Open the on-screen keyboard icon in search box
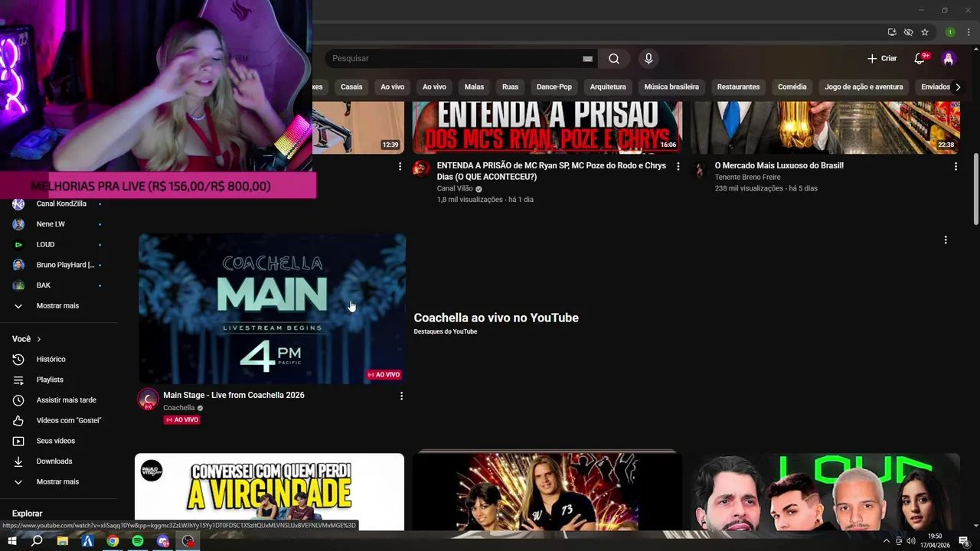Viewport: 980px width, 551px height. [x=587, y=59]
